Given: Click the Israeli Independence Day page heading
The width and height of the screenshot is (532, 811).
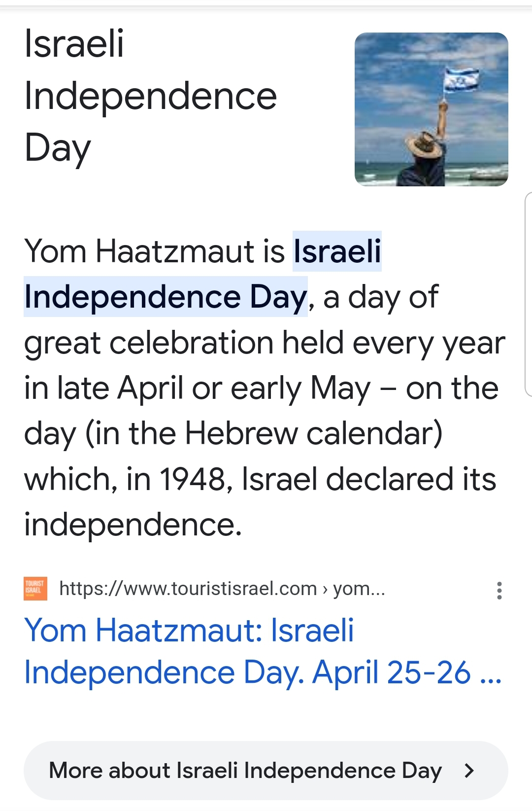Looking at the screenshot, I should pyautogui.click(x=150, y=95).
